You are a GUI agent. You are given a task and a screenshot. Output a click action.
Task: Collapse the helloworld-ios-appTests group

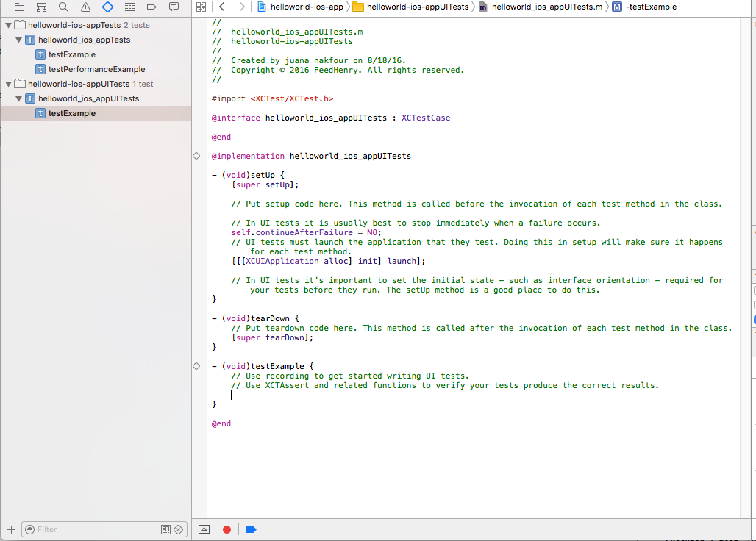click(x=7, y=24)
